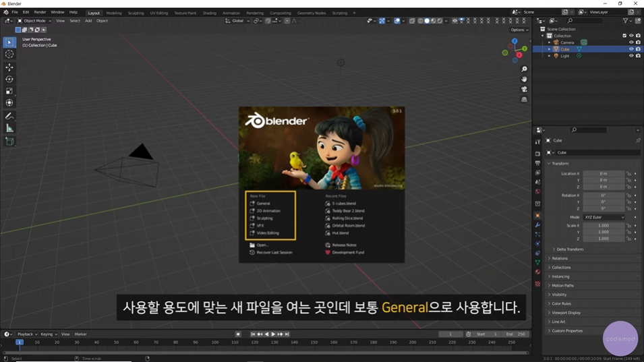The image size is (644, 362).
Task: Click the Blender logo menu icon
Action: [6, 12]
